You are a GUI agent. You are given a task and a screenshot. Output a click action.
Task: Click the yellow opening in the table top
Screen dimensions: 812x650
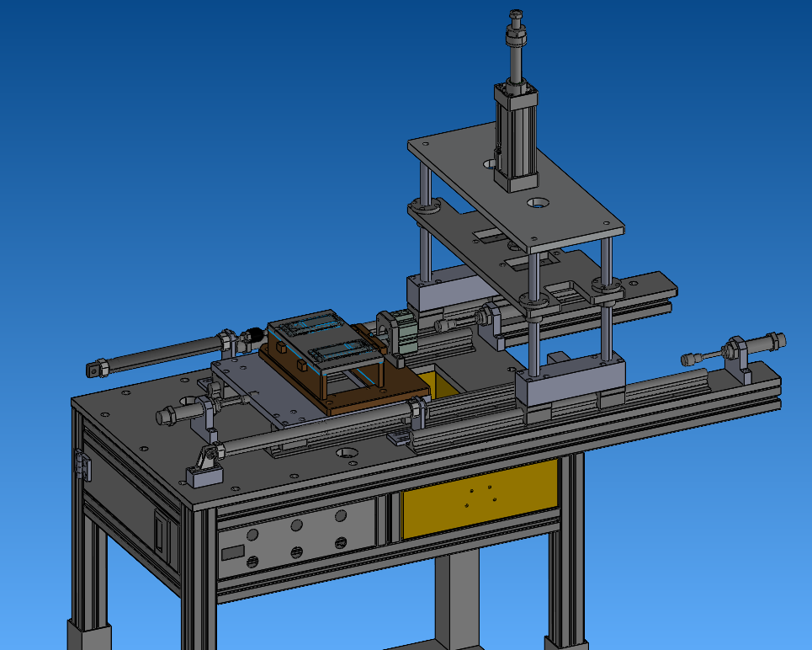pos(440,383)
